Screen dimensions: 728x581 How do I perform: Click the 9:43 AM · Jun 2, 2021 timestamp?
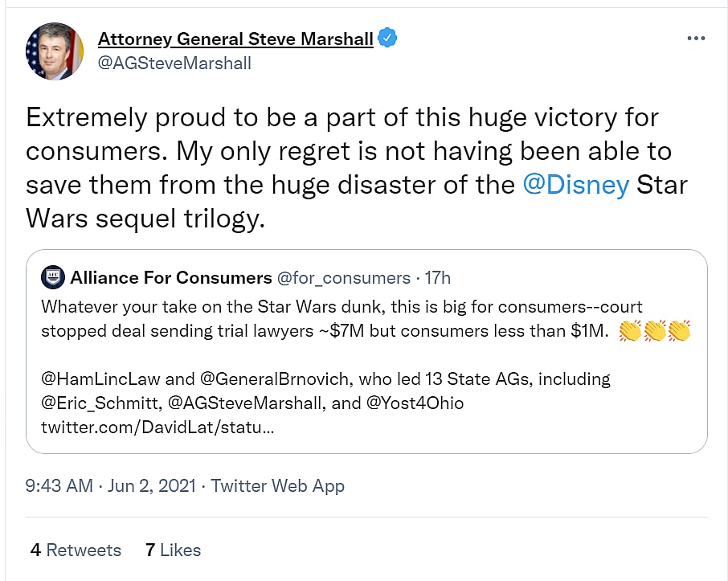(x=112, y=485)
